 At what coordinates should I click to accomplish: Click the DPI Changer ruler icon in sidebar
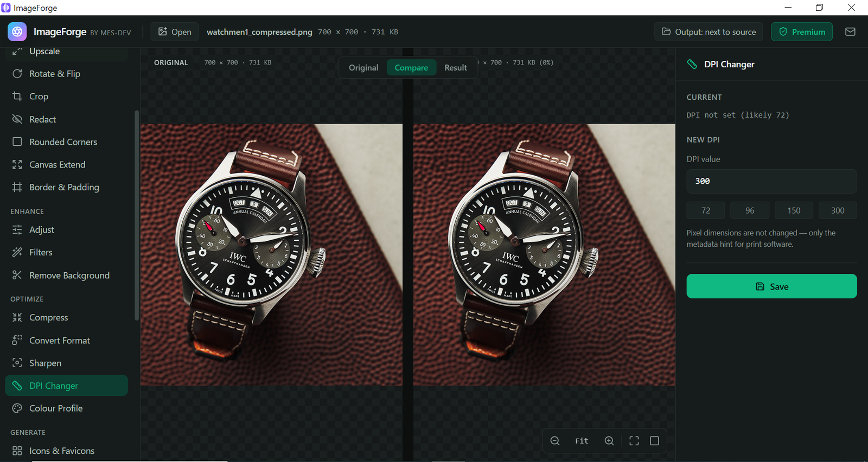[17, 386]
